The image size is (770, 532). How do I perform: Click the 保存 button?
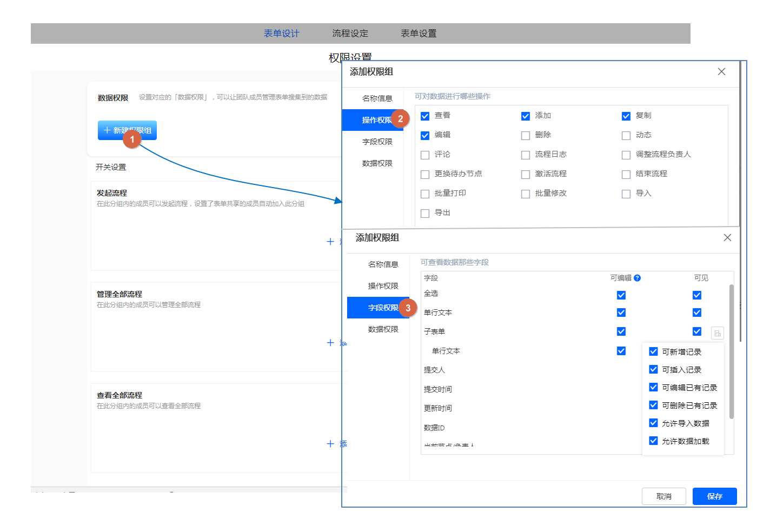[x=714, y=496]
